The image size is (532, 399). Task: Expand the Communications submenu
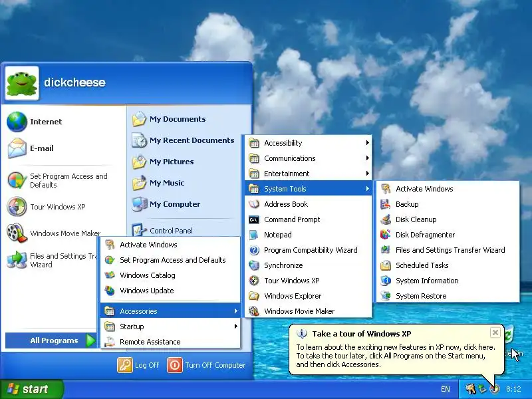(x=308, y=158)
